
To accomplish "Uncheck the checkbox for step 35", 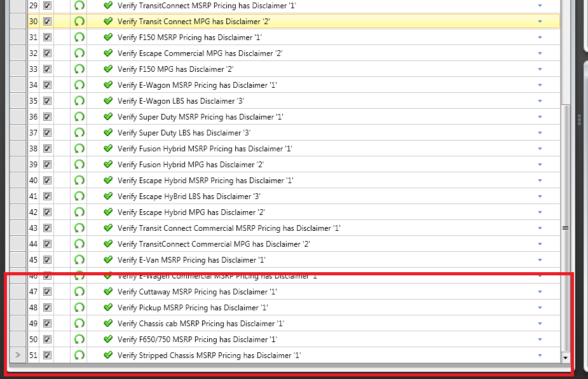I will pyautogui.click(x=47, y=101).
